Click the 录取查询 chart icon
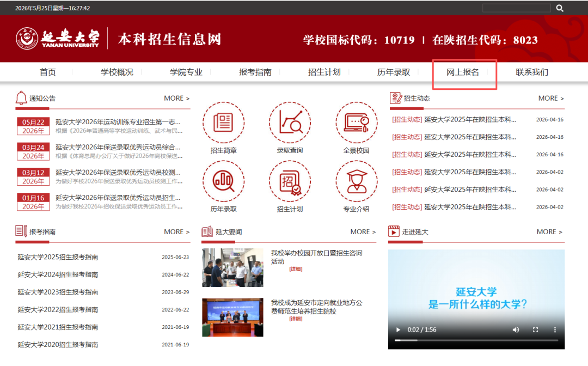The height and width of the screenshot is (366, 588). pos(290,123)
